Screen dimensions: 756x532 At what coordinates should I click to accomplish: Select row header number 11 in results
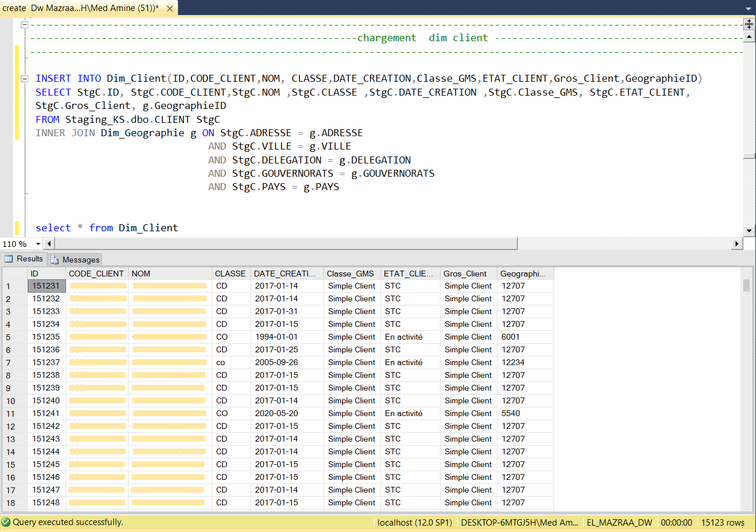pos(15,413)
